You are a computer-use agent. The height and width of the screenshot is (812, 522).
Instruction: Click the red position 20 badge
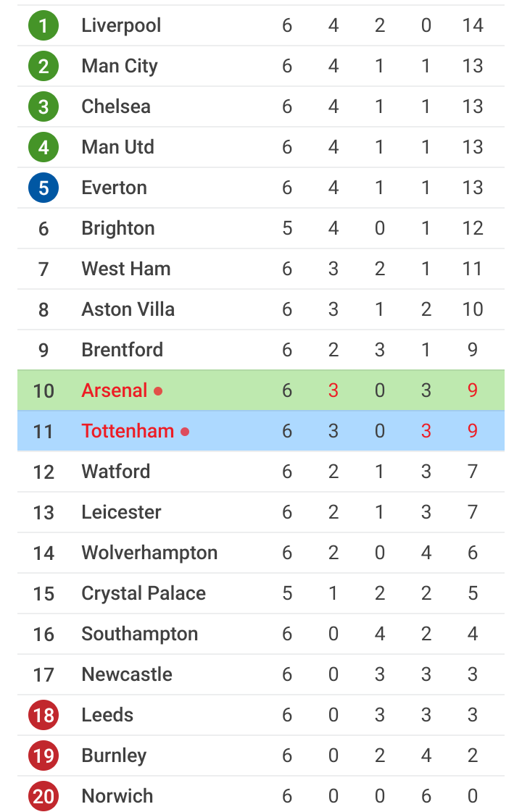[43, 796]
